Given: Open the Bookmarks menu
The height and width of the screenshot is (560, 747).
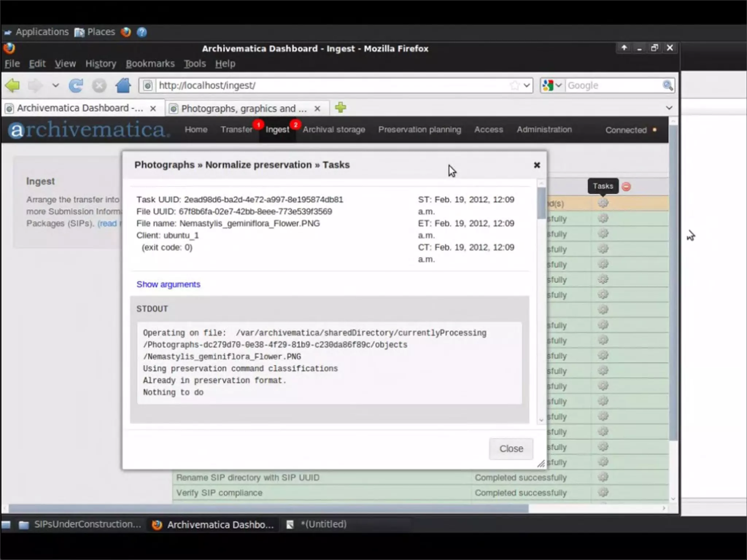Looking at the screenshot, I should [150, 64].
